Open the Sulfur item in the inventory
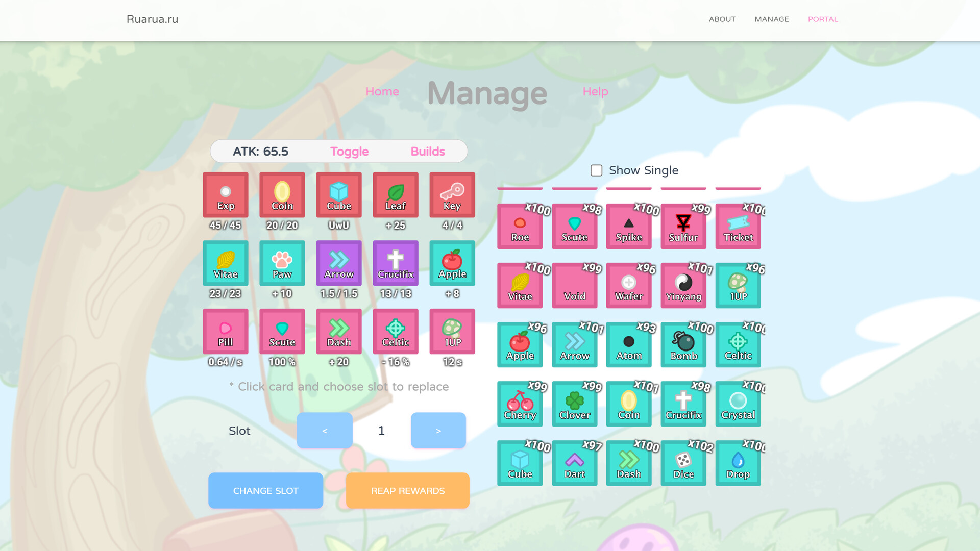 coord(683,226)
